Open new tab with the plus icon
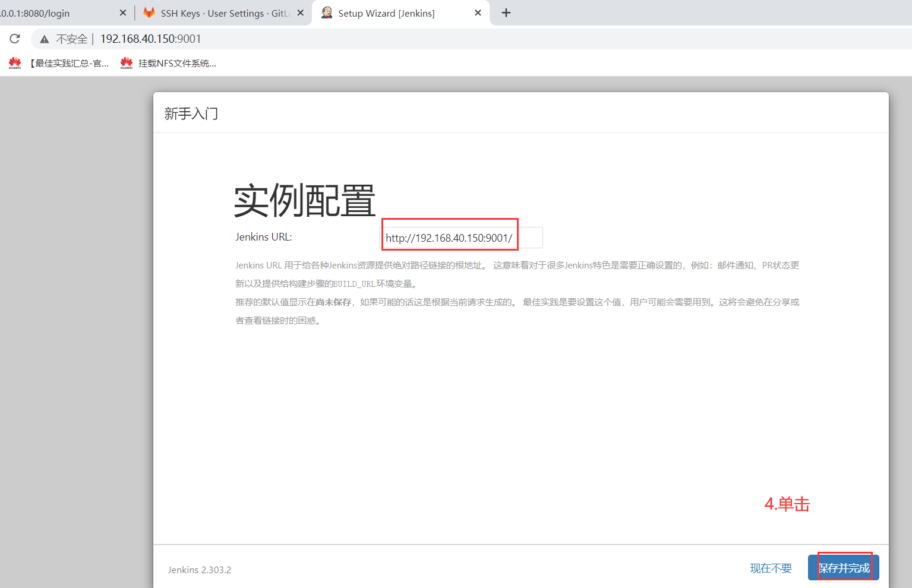 [506, 12]
